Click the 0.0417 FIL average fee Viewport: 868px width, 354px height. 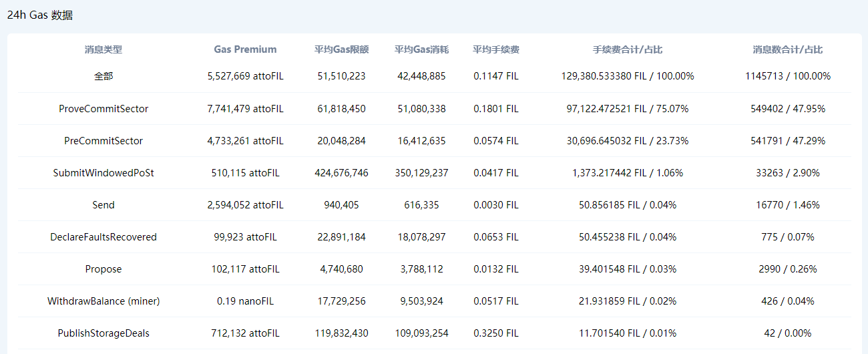496,172
